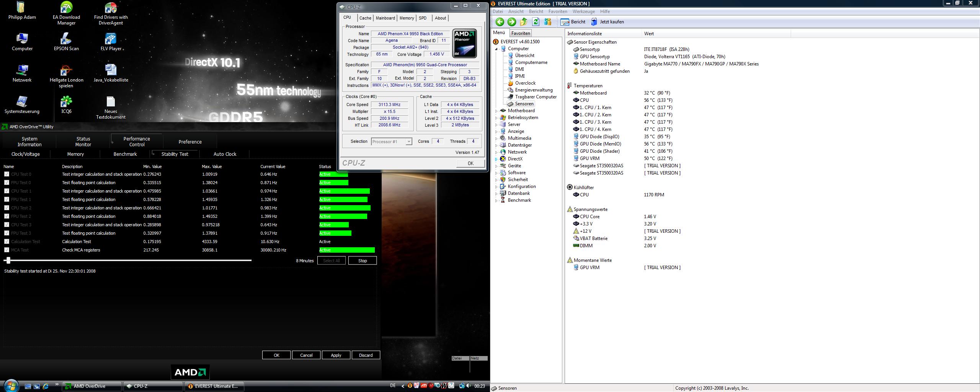
Task: Open the Favoriten tab in EVEREST
Action: [521, 33]
